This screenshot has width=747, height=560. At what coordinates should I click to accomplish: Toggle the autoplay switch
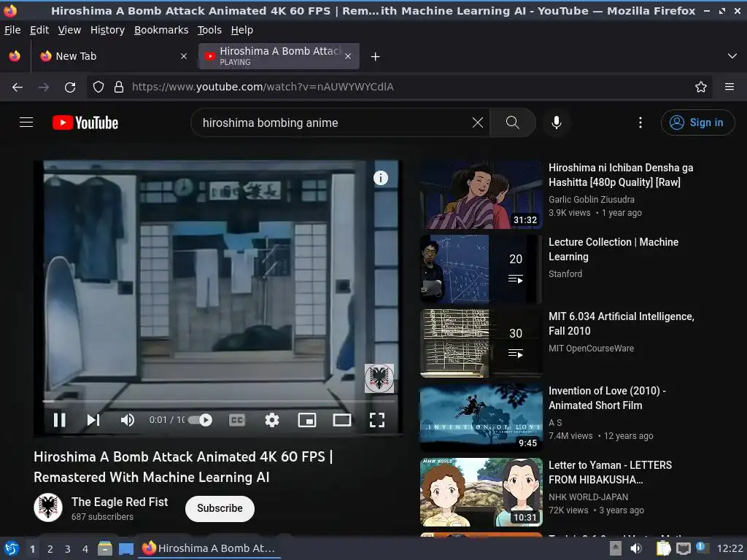click(x=200, y=420)
